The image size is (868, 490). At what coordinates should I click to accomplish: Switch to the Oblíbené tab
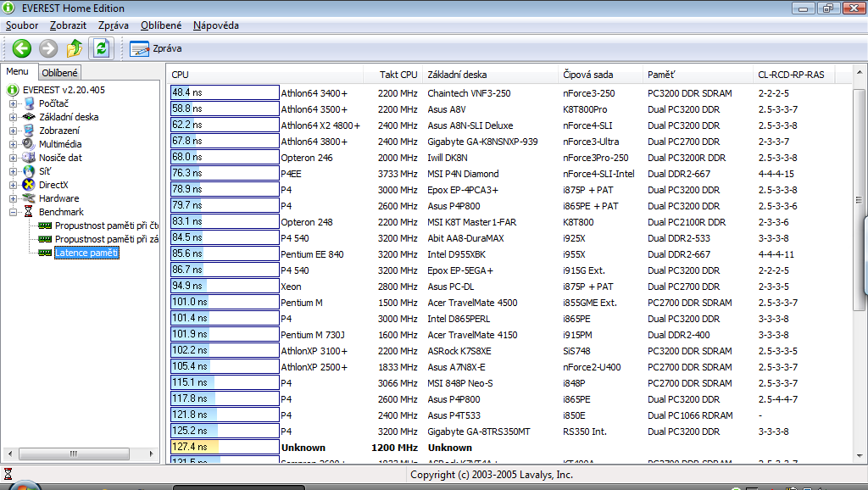pyautogui.click(x=60, y=73)
